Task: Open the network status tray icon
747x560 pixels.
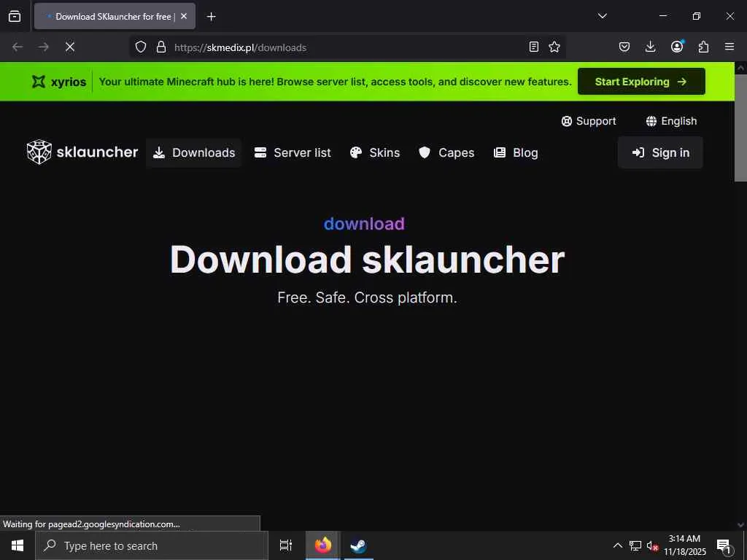Action: (x=635, y=545)
